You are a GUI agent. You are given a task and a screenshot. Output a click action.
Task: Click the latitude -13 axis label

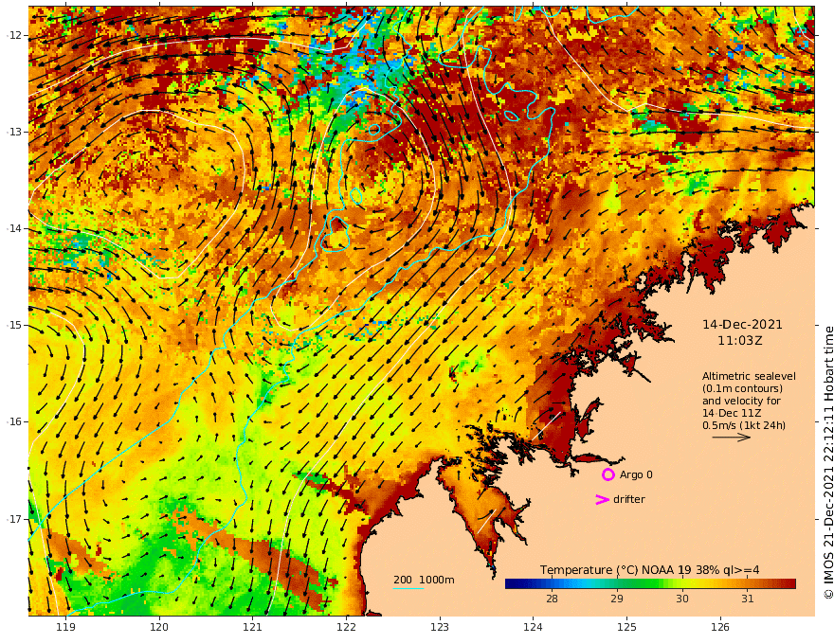[14, 132]
